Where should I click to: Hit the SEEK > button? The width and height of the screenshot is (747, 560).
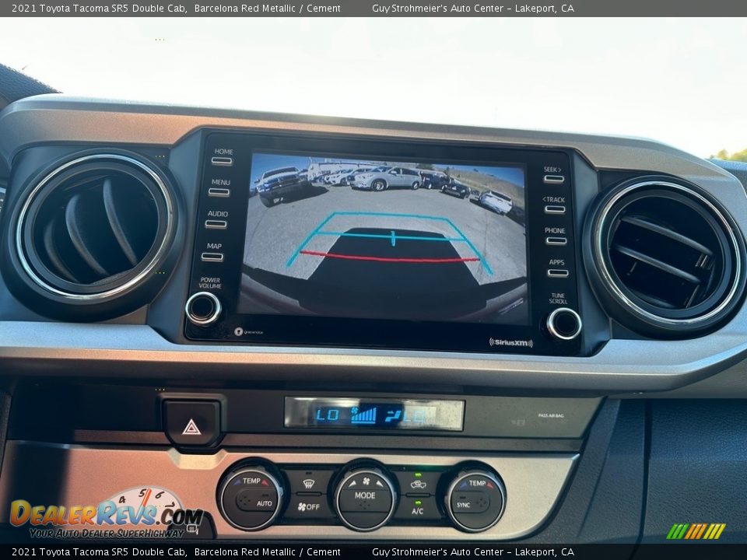pos(554,179)
